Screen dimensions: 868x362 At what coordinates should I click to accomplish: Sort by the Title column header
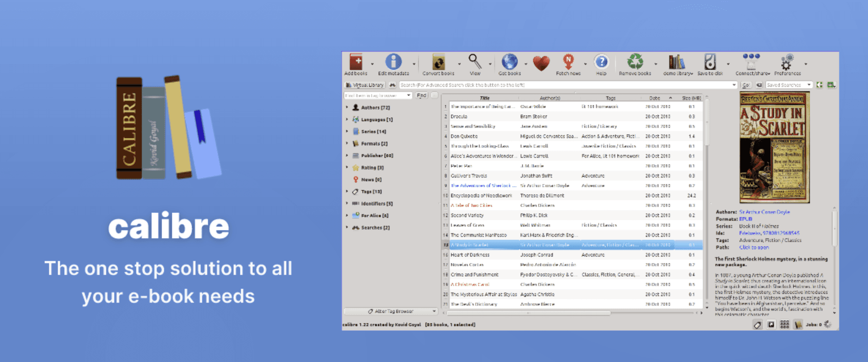(x=484, y=98)
